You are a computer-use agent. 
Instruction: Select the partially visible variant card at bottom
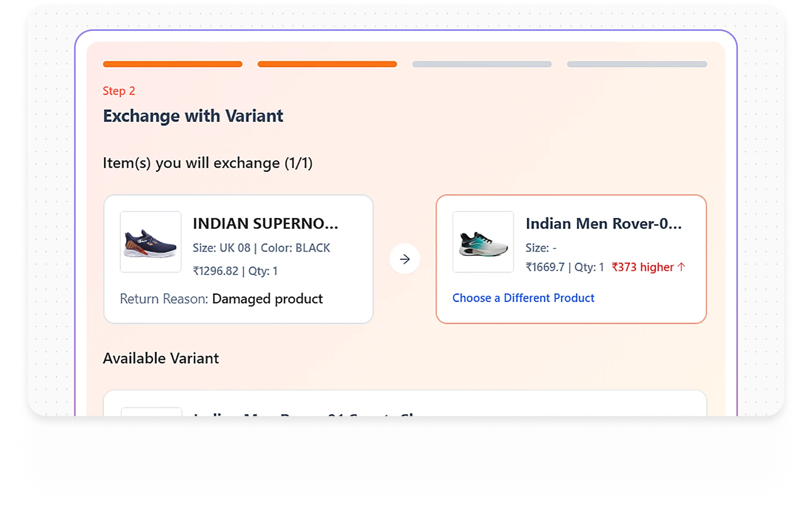(404, 404)
